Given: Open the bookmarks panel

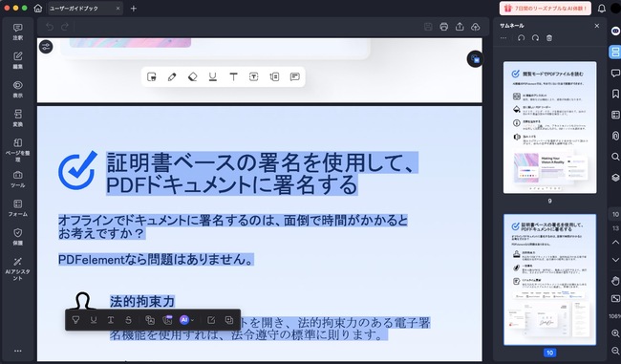Looking at the screenshot, I should coord(615,94).
